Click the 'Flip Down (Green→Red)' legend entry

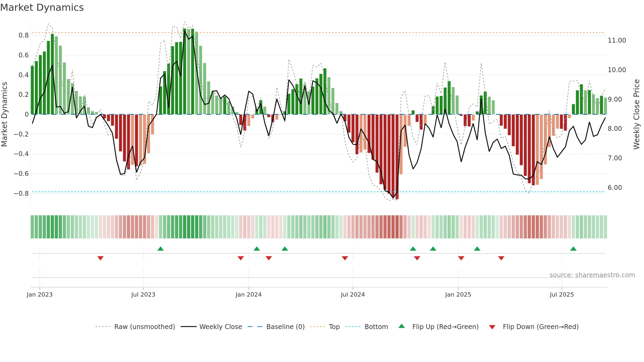click(534, 327)
